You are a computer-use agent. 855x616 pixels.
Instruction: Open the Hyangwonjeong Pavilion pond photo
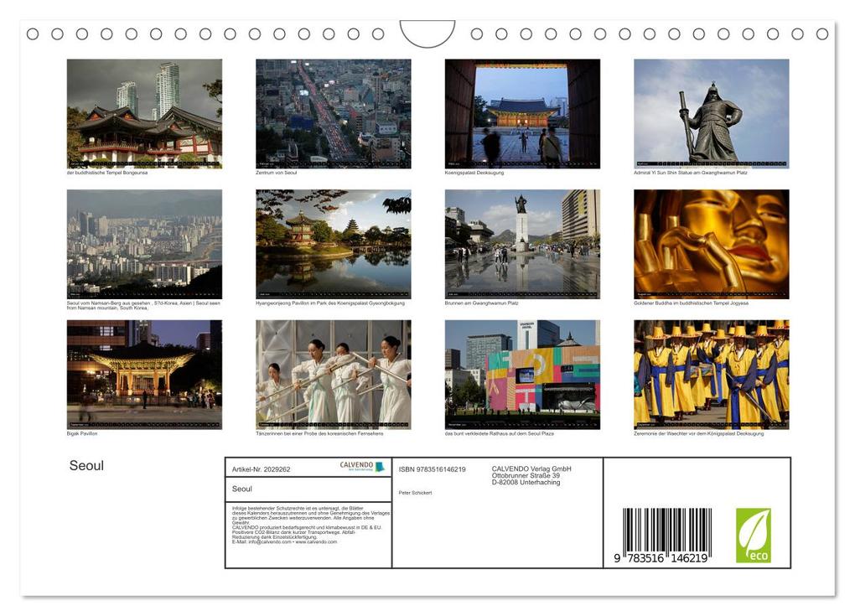point(332,242)
